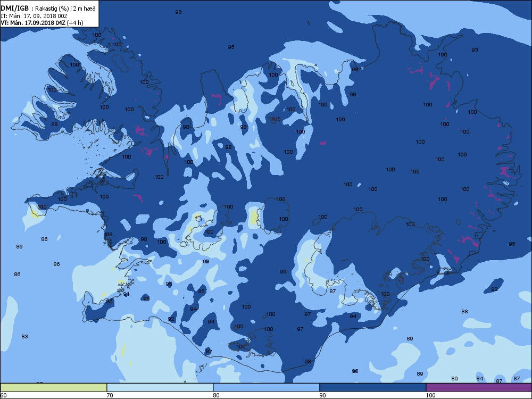Click the humidity value '93' on the map
Screen dimensions: 532x399
(x=475, y=50)
